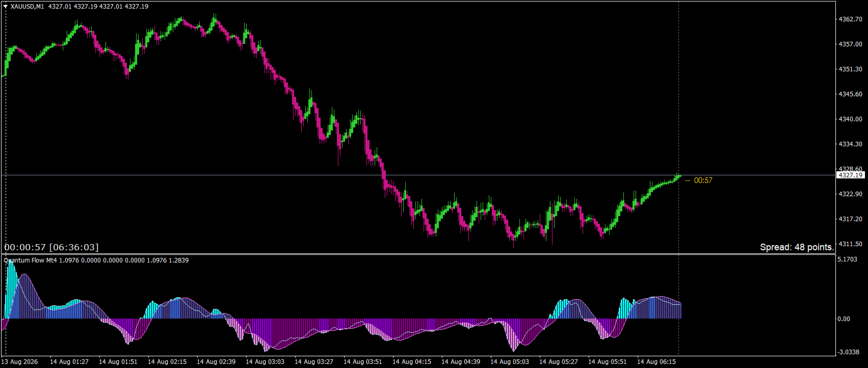Click the 14 Aug 06:15 time label
Image resolution: width=868 pixels, height=368 pixels.
click(656, 362)
